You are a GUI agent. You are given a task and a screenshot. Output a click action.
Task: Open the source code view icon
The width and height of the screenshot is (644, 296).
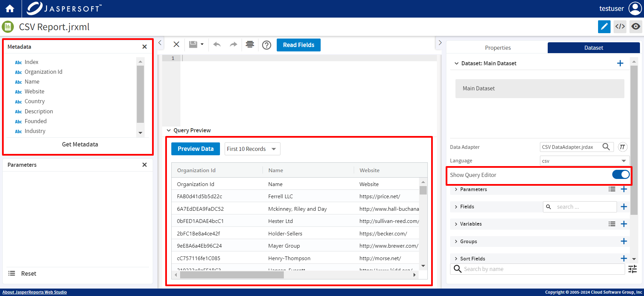620,26
